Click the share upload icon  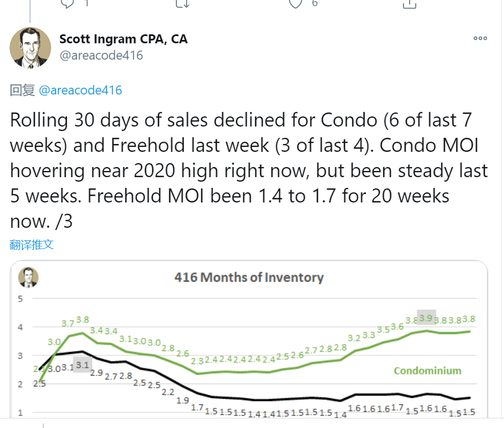coord(409,3)
